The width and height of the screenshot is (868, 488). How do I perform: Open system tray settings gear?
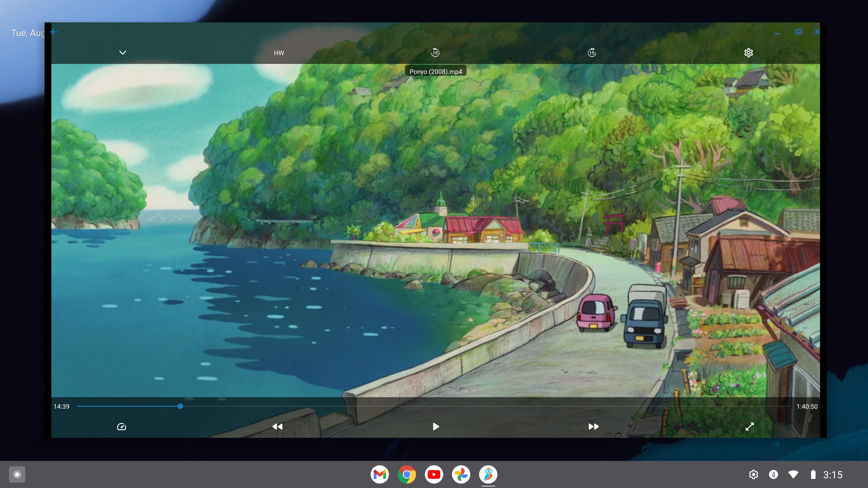pyautogui.click(x=753, y=474)
